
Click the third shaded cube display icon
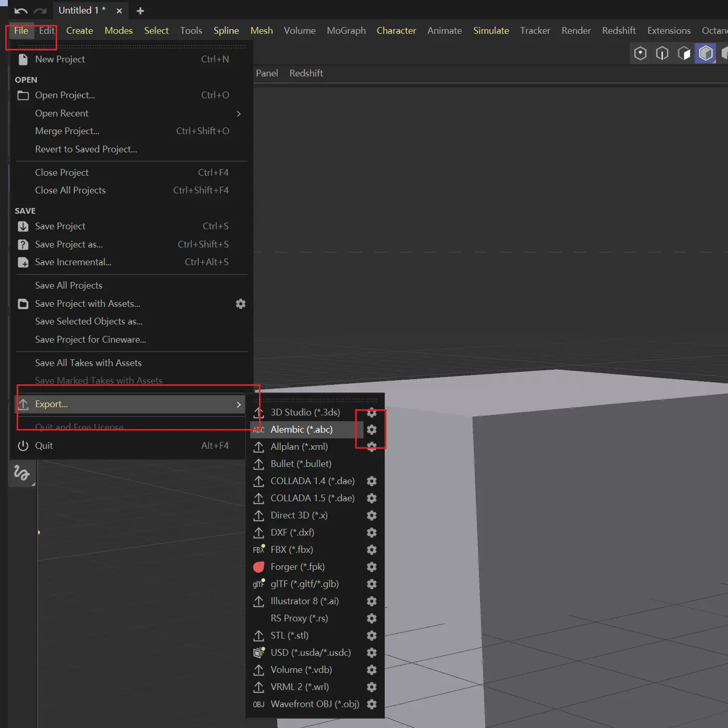tap(684, 53)
